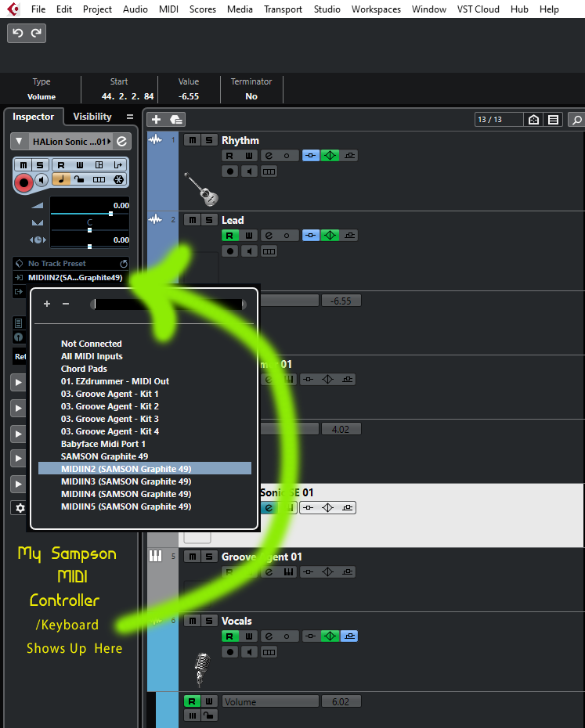The image size is (585, 728).
Task: Click the Rhythm track guitar picture
Action: pyautogui.click(x=202, y=189)
